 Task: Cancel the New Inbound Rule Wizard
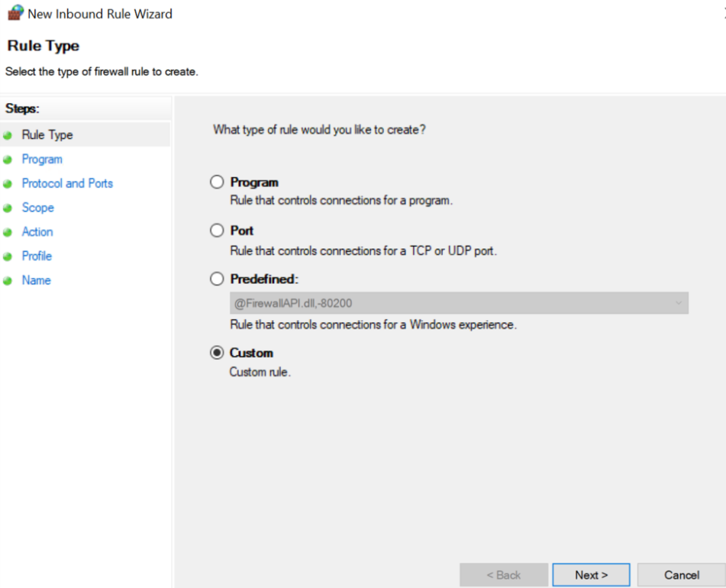682,574
